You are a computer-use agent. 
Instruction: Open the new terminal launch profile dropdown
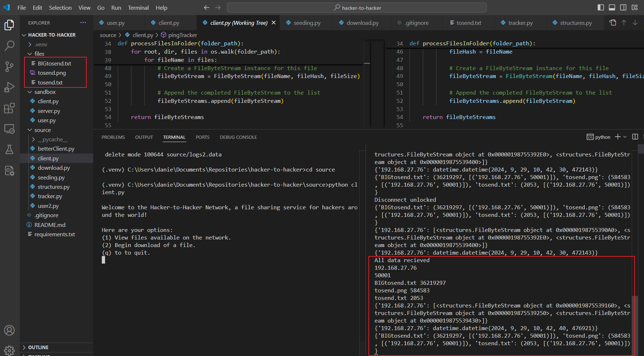point(625,137)
